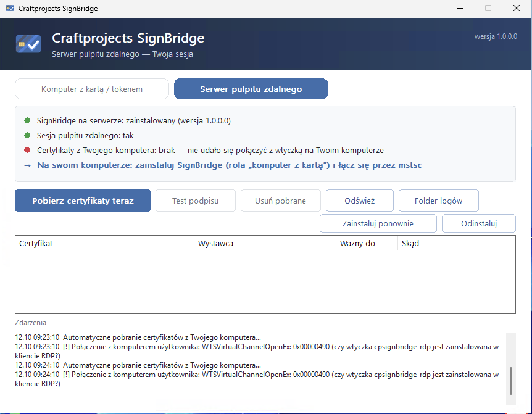Screen dimensions: 532x414
Task: Click the green dot beside "Sesja pulpitu zdalnego"
Action: coord(27,135)
